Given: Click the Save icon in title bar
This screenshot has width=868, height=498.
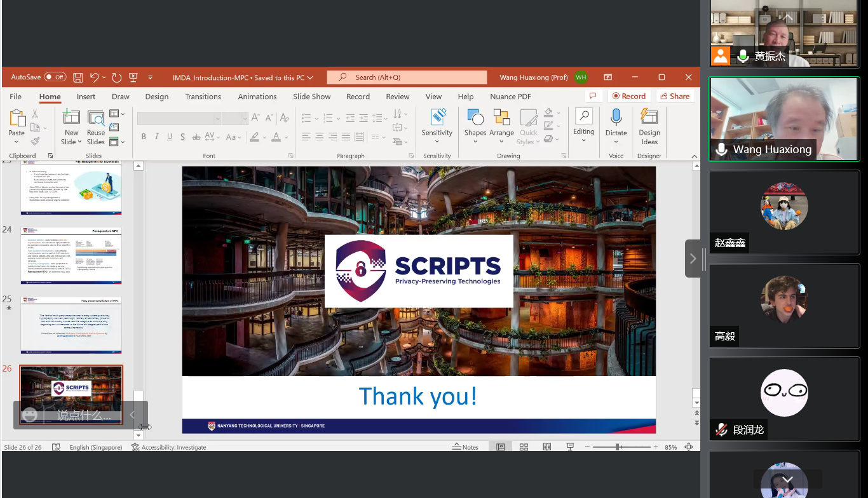Looking at the screenshot, I should (x=78, y=77).
